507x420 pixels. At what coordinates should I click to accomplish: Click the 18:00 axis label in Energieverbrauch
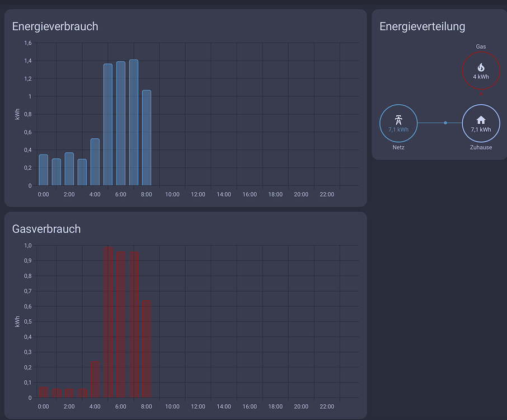tap(275, 194)
